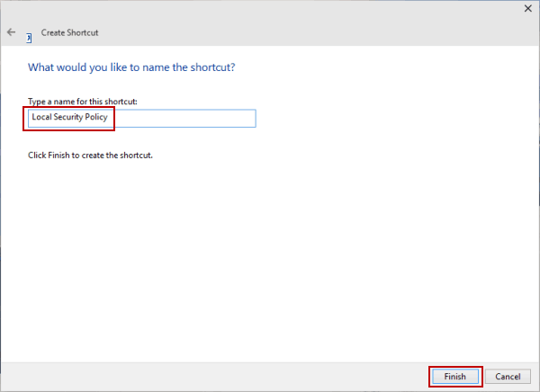Viewport: 540px width, 392px height.
Task: Click the word 'Local' in the name field
Action: point(42,119)
